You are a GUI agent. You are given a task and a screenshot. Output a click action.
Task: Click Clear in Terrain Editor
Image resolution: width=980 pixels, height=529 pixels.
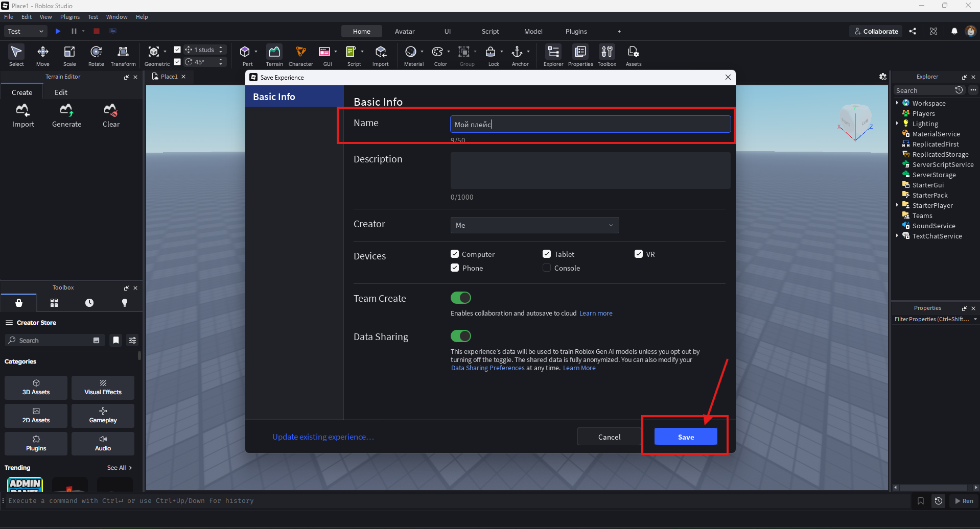pyautogui.click(x=111, y=116)
